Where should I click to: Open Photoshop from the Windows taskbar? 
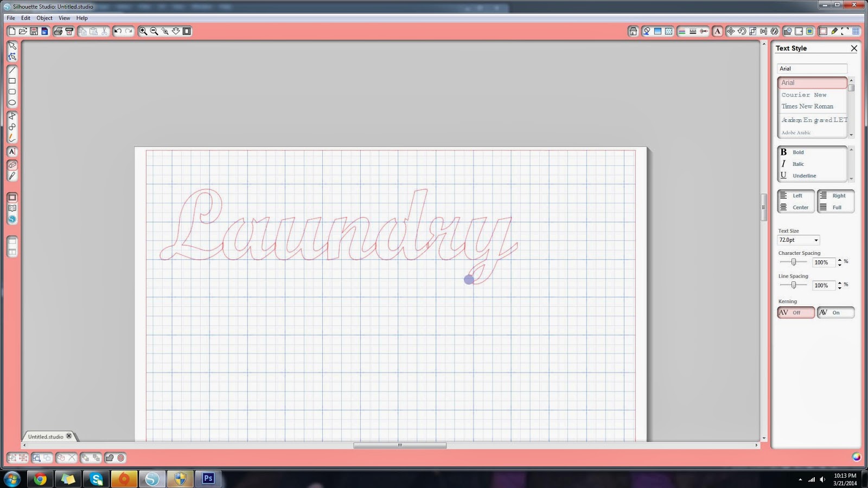(x=208, y=478)
